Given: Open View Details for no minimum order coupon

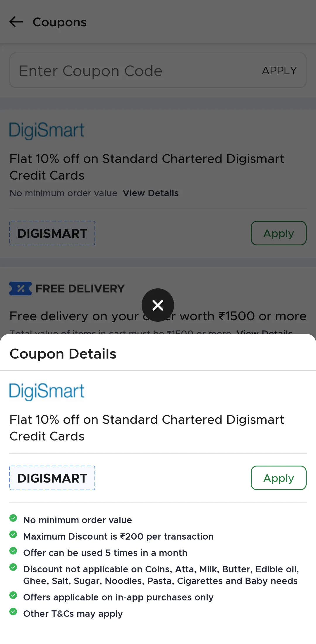Looking at the screenshot, I should pyautogui.click(x=150, y=193).
